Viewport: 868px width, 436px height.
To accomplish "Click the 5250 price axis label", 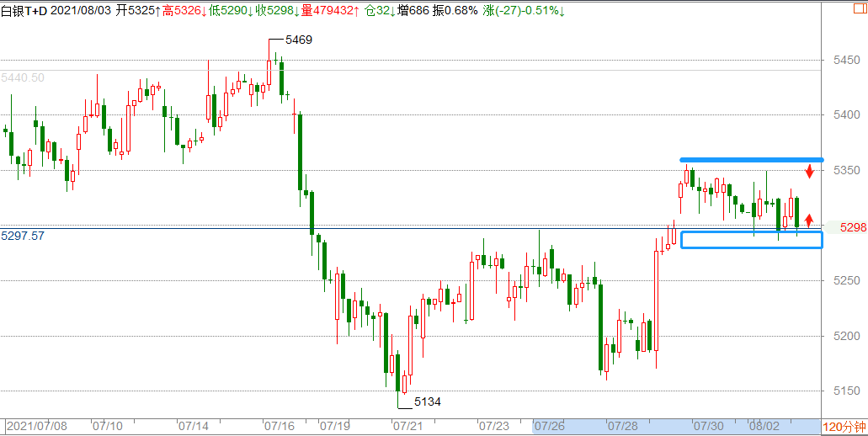I will point(845,281).
